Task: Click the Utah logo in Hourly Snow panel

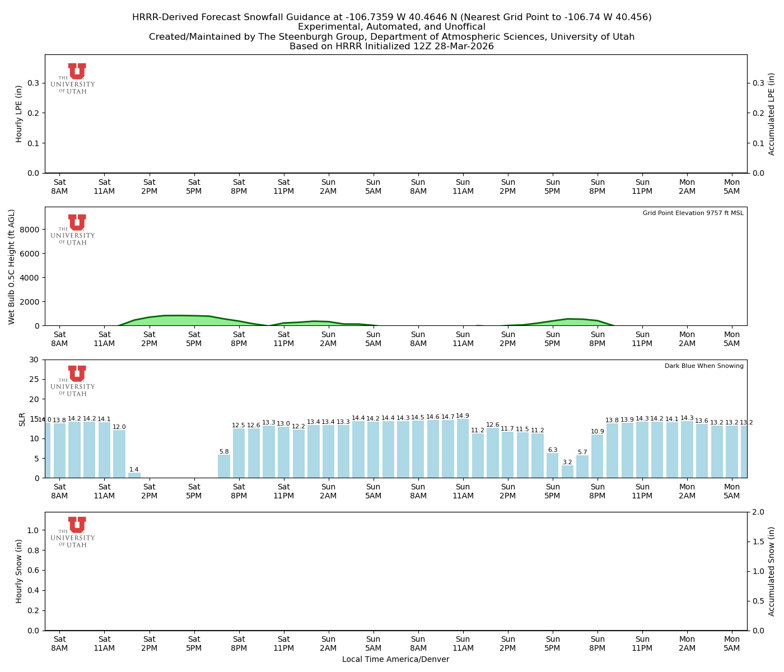Action: (73, 532)
